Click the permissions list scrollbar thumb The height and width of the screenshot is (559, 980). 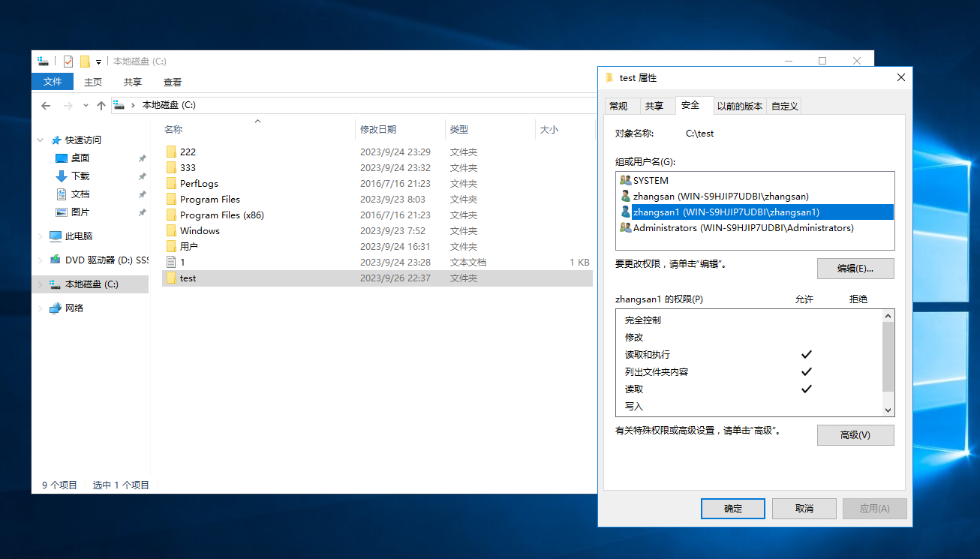(x=888, y=357)
